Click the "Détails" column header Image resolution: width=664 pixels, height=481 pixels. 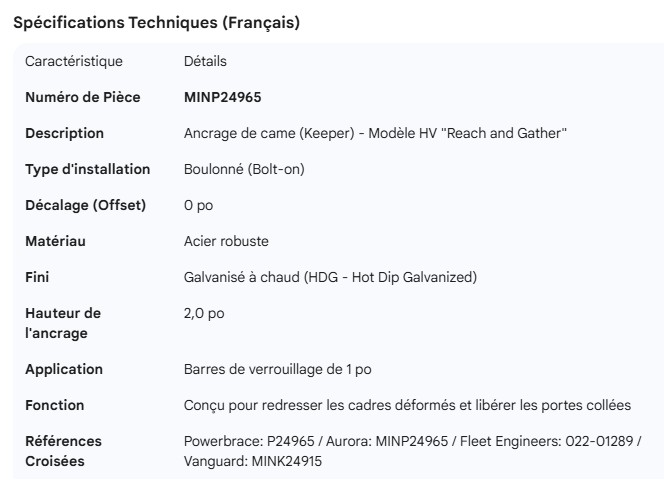coord(205,61)
